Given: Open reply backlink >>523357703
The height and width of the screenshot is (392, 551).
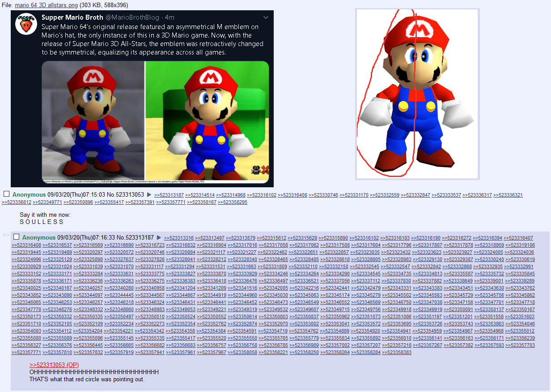Looking at the screenshot, I should [520, 345].
